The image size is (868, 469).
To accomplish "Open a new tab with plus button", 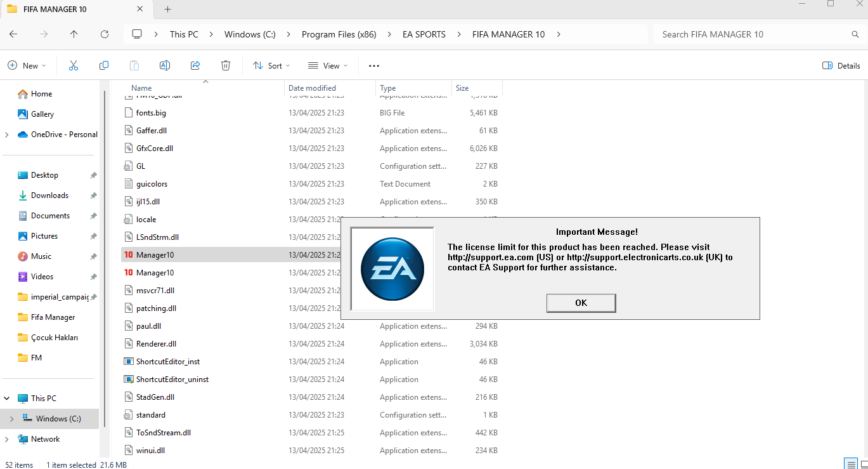I will (x=167, y=9).
